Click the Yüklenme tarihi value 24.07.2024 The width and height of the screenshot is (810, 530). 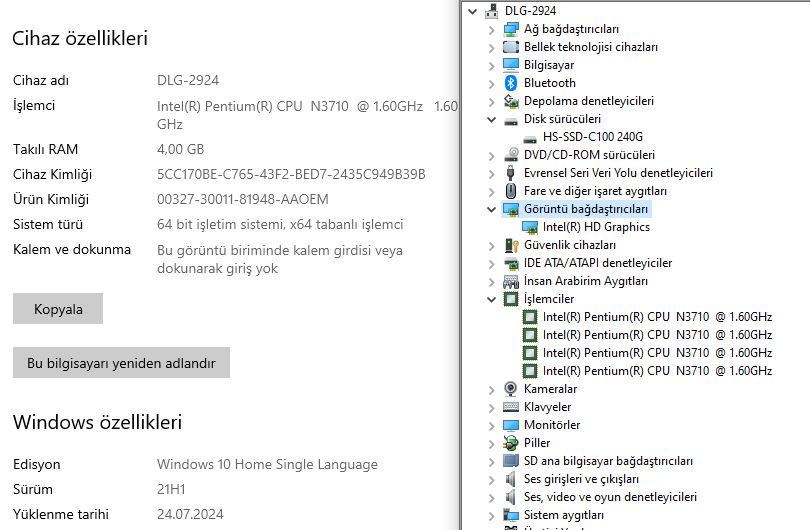tap(190, 515)
